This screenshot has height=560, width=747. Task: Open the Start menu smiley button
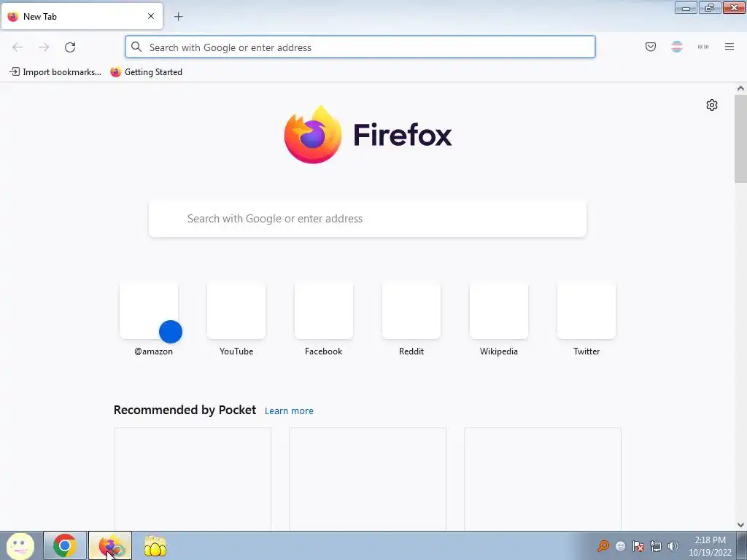coord(20,545)
